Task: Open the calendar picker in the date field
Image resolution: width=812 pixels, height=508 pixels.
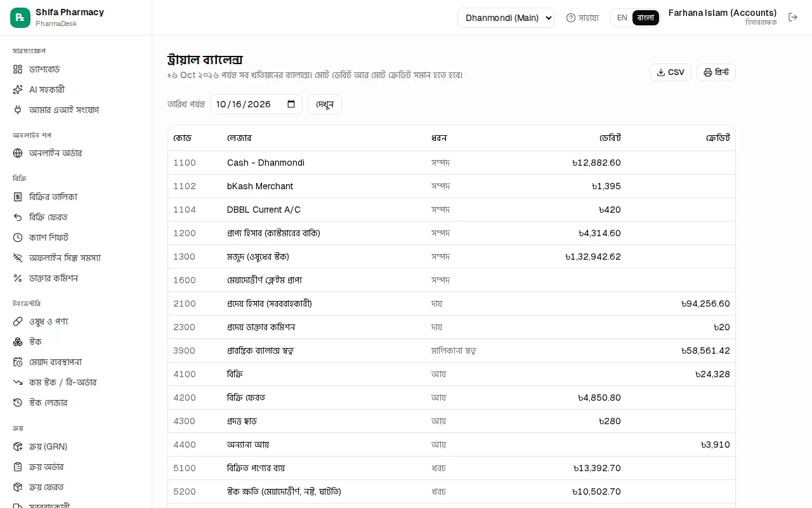Action: 291,104
